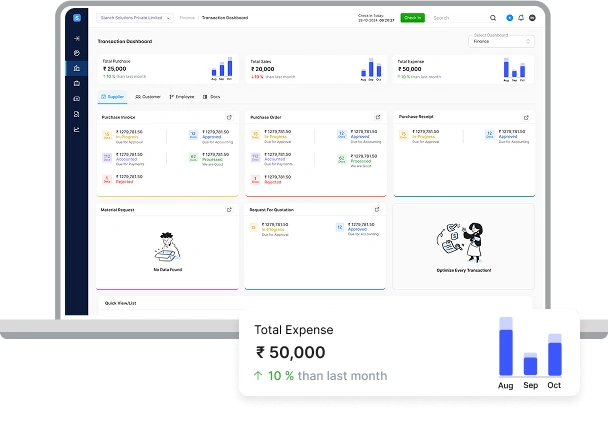
Task: Open Material Request external link icon
Action: point(229,210)
